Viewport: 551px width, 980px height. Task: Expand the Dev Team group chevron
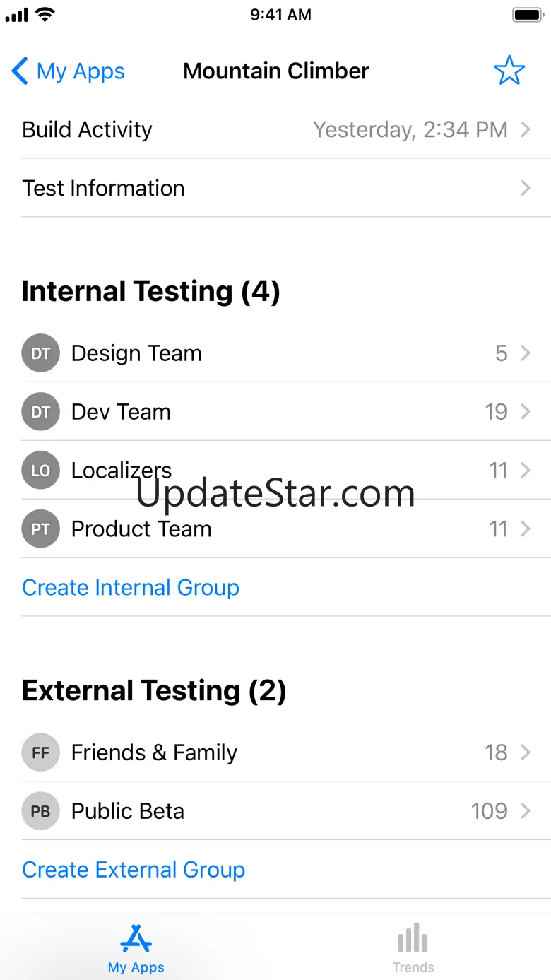[x=525, y=412]
